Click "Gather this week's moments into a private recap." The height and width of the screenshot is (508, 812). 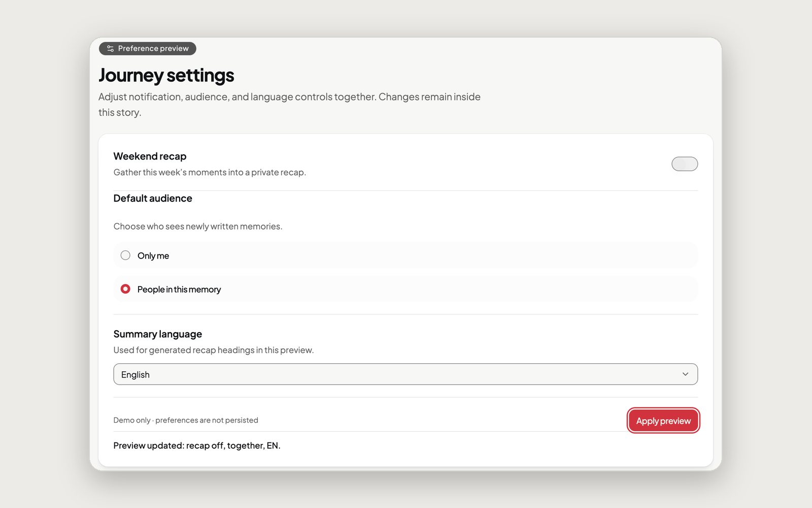(x=210, y=172)
